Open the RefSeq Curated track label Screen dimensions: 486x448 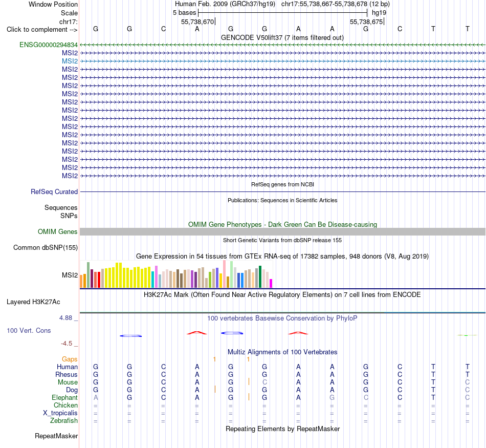pos(54,191)
